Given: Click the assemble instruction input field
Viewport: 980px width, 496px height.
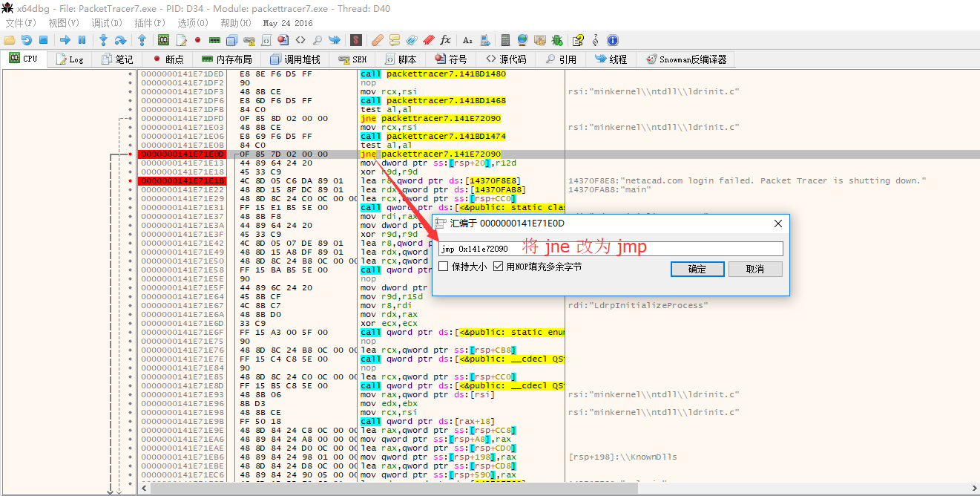Looking at the screenshot, I should 610,249.
